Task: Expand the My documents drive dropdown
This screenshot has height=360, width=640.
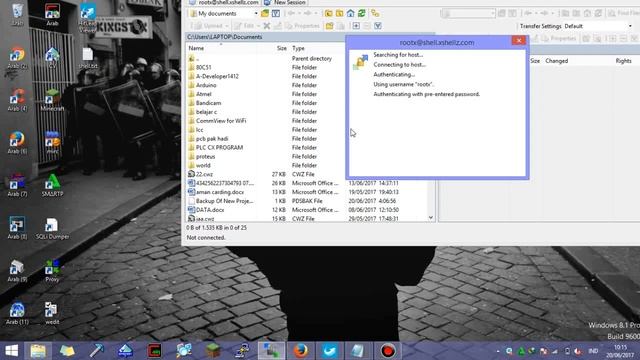Action: (256, 13)
